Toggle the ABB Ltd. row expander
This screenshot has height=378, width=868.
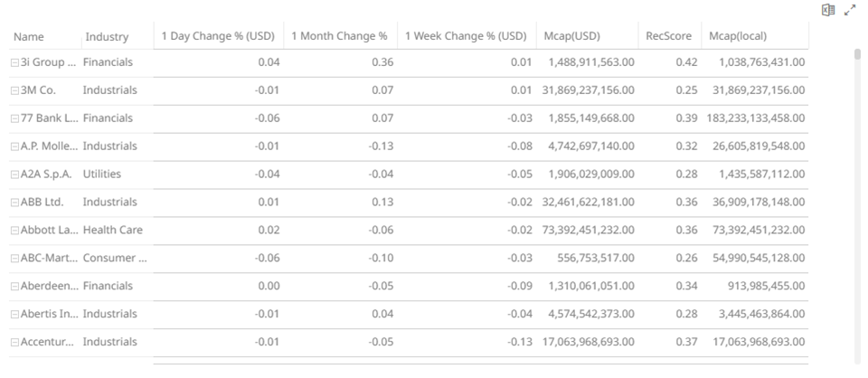[x=14, y=203]
